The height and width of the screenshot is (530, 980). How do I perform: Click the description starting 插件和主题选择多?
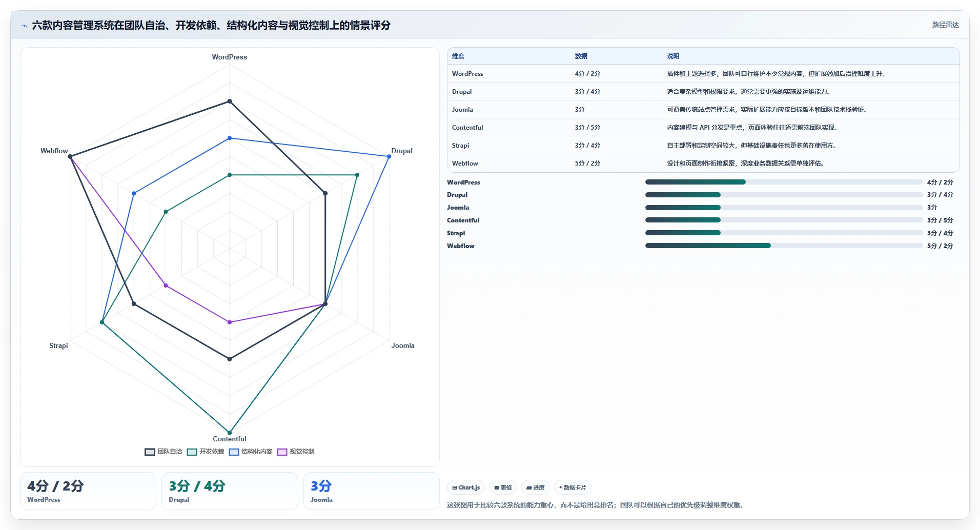point(777,74)
